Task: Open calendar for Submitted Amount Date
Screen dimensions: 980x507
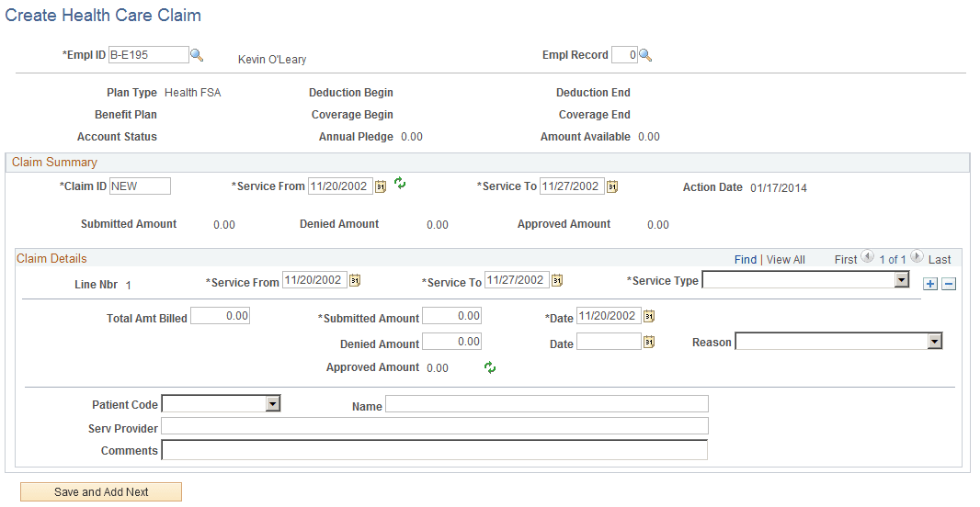Action: click(x=649, y=316)
